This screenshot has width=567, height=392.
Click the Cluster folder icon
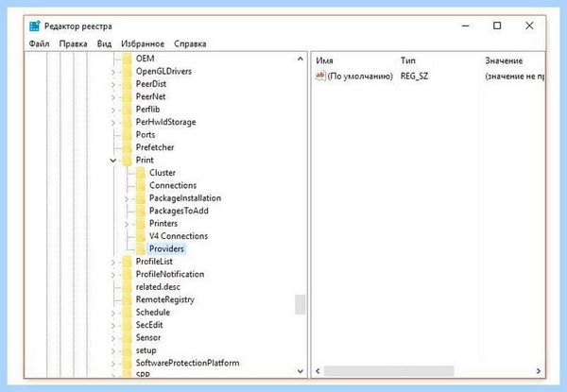point(141,173)
